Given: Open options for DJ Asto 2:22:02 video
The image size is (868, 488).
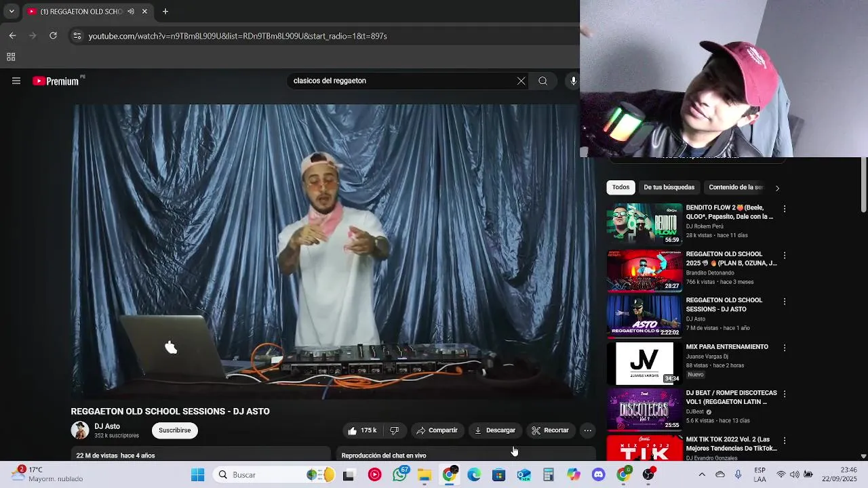Looking at the screenshot, I should [785, 302].
